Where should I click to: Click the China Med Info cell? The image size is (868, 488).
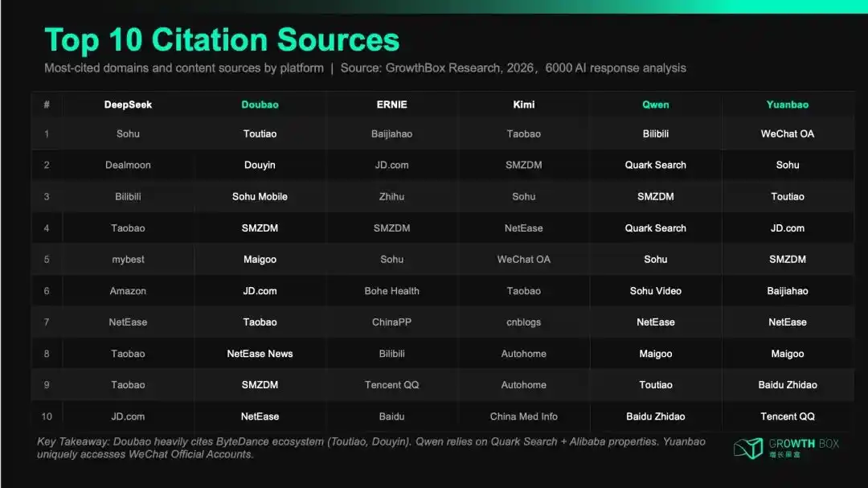point(524,416)
